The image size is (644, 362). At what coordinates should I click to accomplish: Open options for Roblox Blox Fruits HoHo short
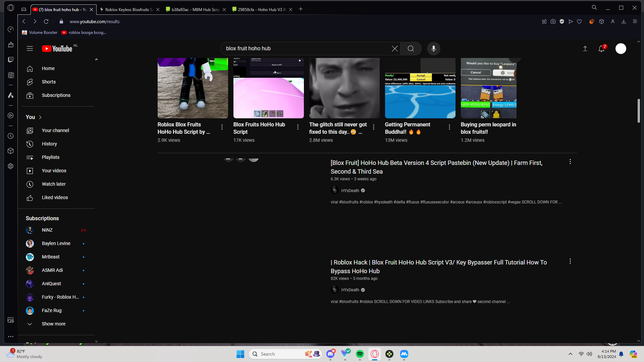(222, 127)
